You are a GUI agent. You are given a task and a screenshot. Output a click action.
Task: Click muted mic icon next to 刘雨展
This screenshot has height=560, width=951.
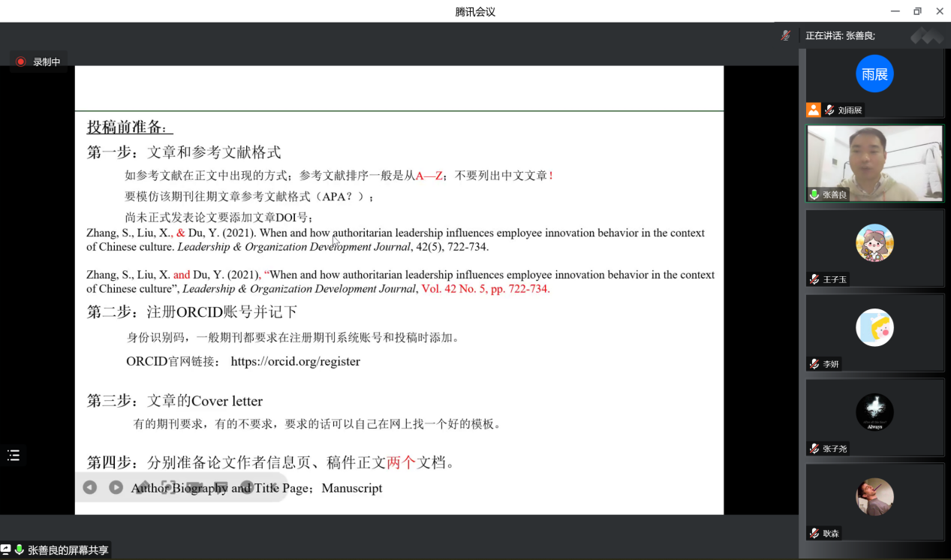(829, 110)
